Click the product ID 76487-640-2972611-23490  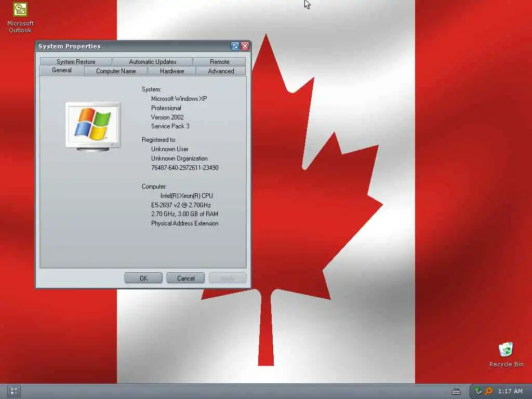(184, 168)
